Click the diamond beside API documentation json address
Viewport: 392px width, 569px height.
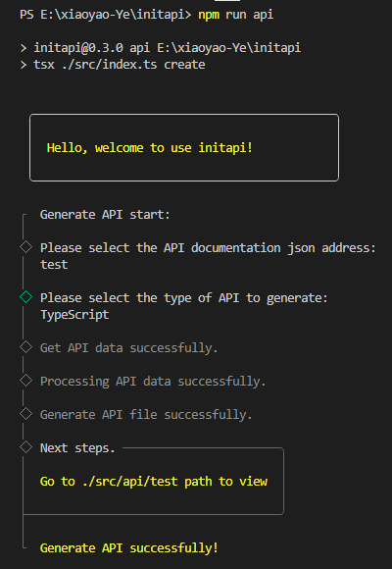[26, 247]
